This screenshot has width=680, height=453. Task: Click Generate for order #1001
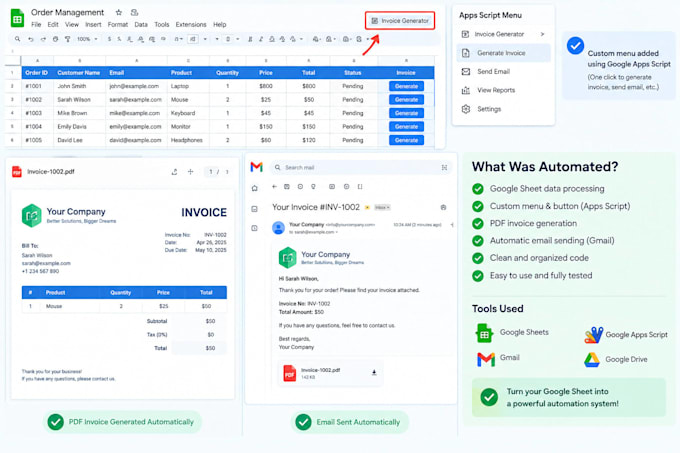tap(406, 86)
